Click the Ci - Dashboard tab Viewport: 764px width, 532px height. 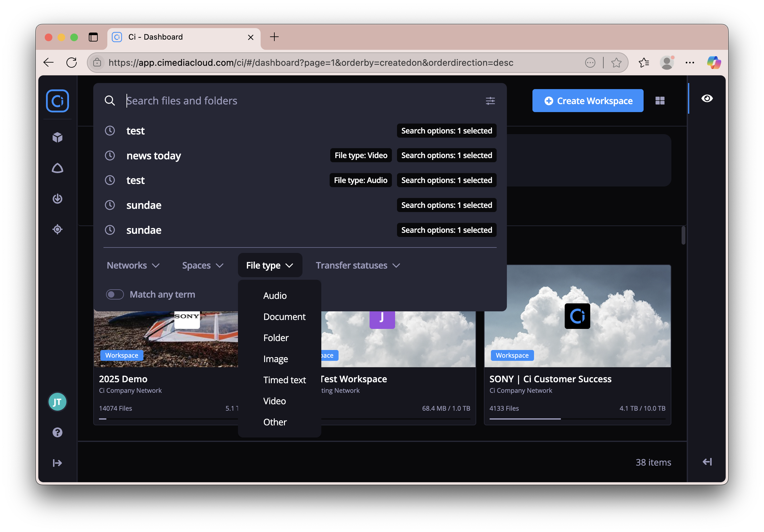click(x=184, y=37)
